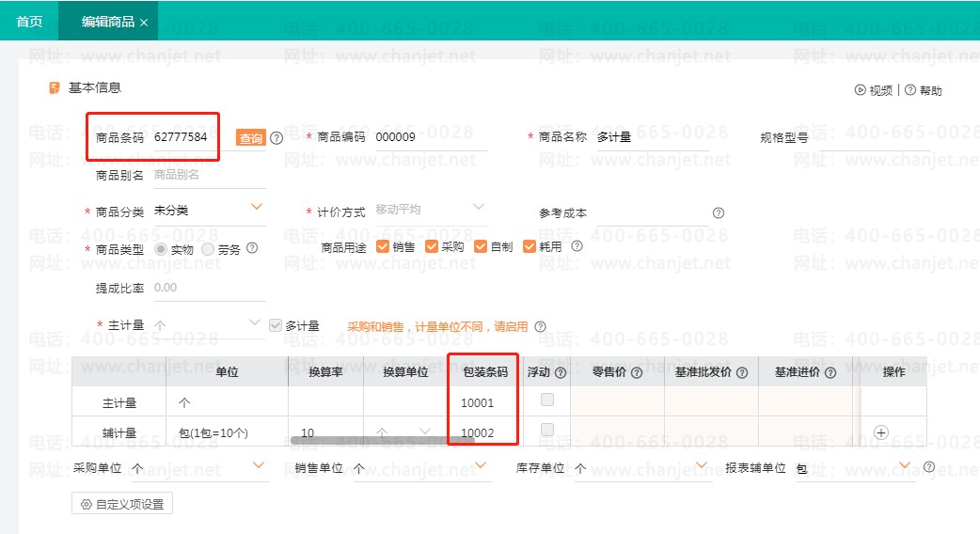Image resolution: width=980 pixels, height=534 pixels.
Task: Click help icon beside 报表辅单位
Action: (929, 466)
